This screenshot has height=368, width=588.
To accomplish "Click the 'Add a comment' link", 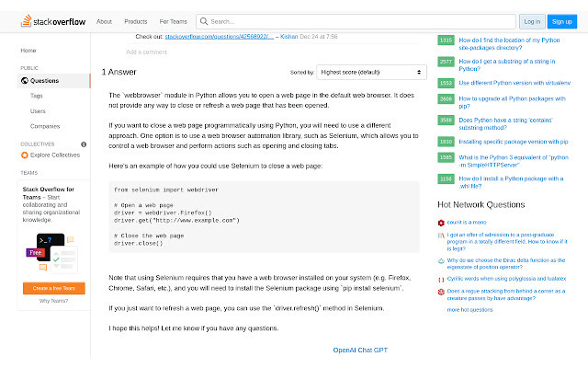I will pos(147,52).
